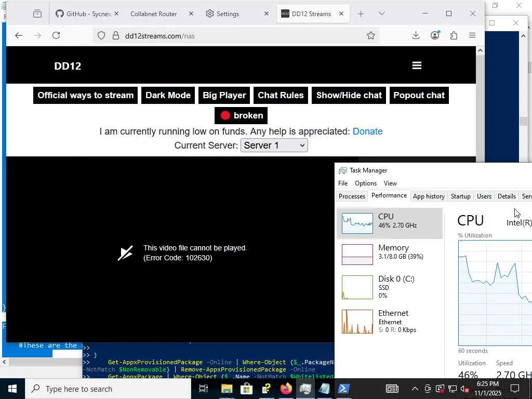Image resolution: width=532 pixels, height=399 pixels.
Task: Open File Explorer from the taskbar
Action: pos(227,389)
